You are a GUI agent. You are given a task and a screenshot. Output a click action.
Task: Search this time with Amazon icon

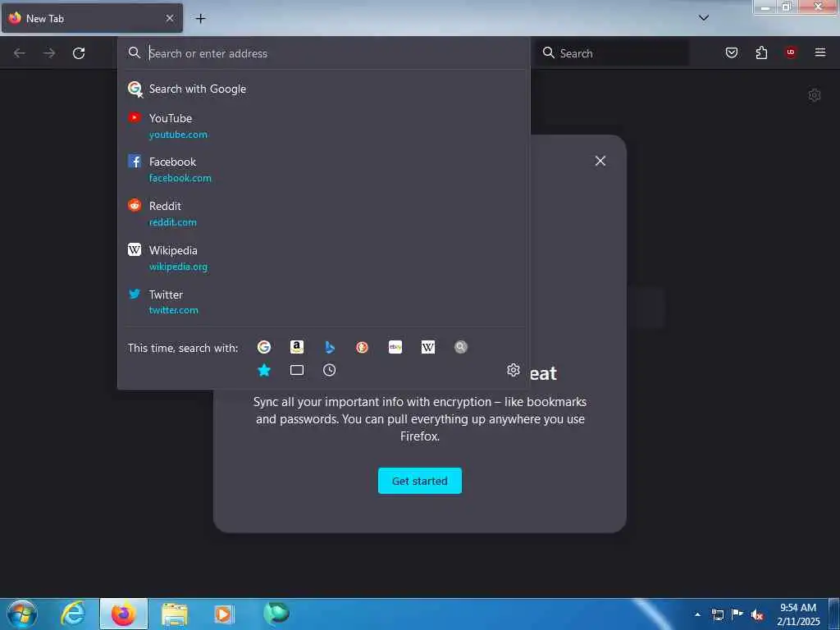pos(297,347)
